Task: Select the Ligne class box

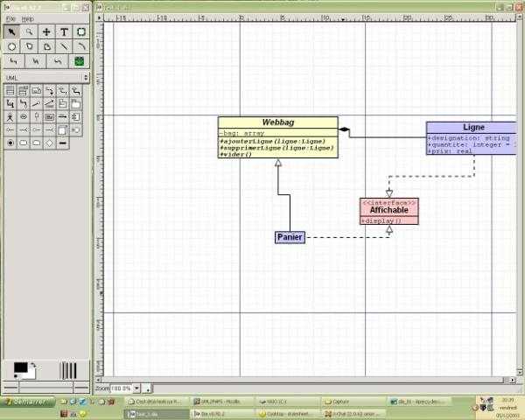Action: coord(472,138)
